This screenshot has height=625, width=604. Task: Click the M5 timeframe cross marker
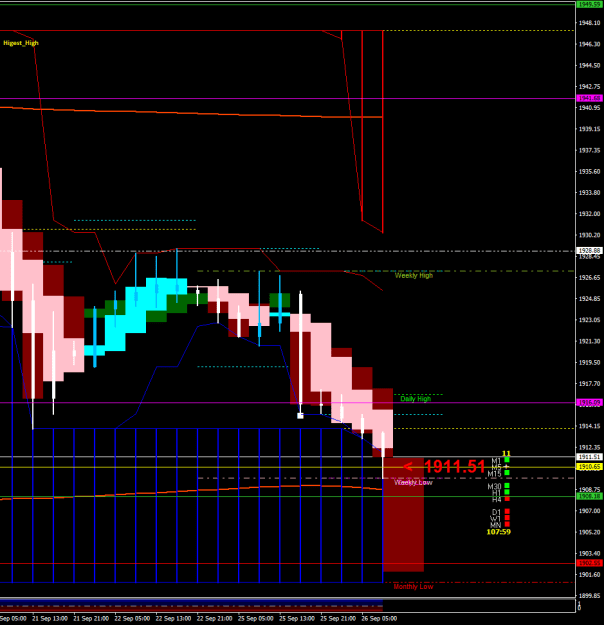pos(507,466)
